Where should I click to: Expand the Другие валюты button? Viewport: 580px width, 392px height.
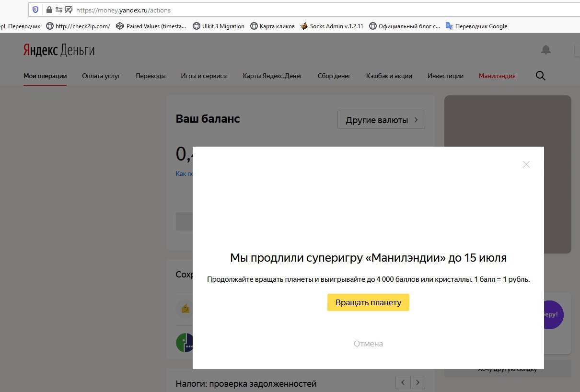click(381, 120)
